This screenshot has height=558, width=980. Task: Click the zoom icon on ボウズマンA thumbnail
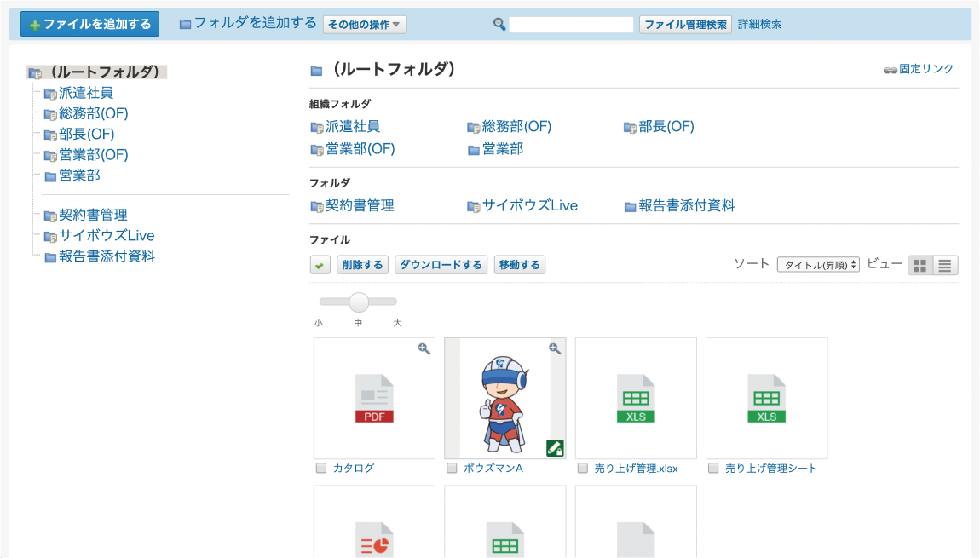(555, 348)
